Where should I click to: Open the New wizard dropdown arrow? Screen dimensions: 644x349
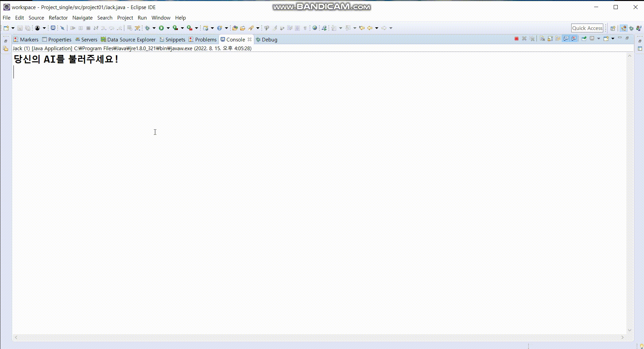click(13, 28)
